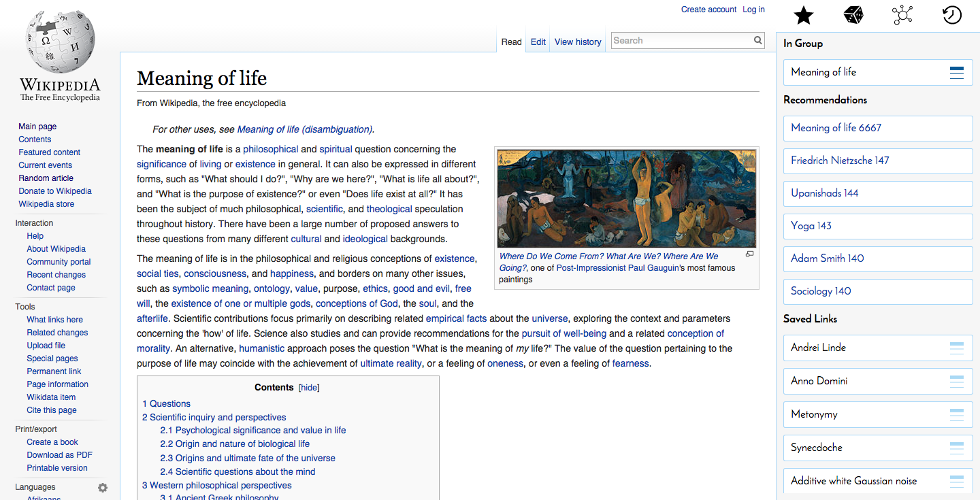Viewport: 980px width, 500px height.
Task: Hide the Contents table
Action: 309,388
